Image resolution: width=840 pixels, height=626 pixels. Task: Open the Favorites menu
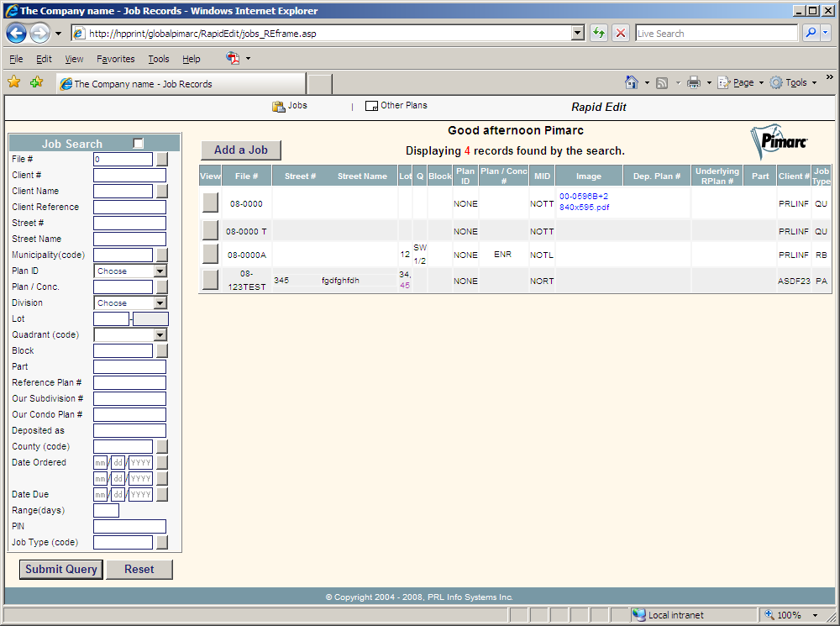click(116, 59)
